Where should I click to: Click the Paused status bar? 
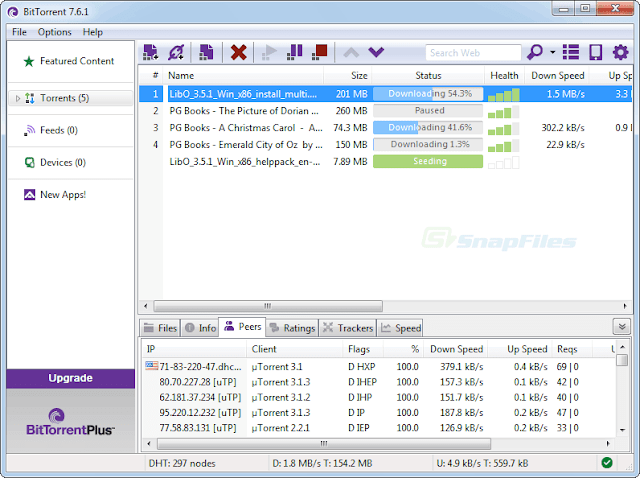point(428,111)
